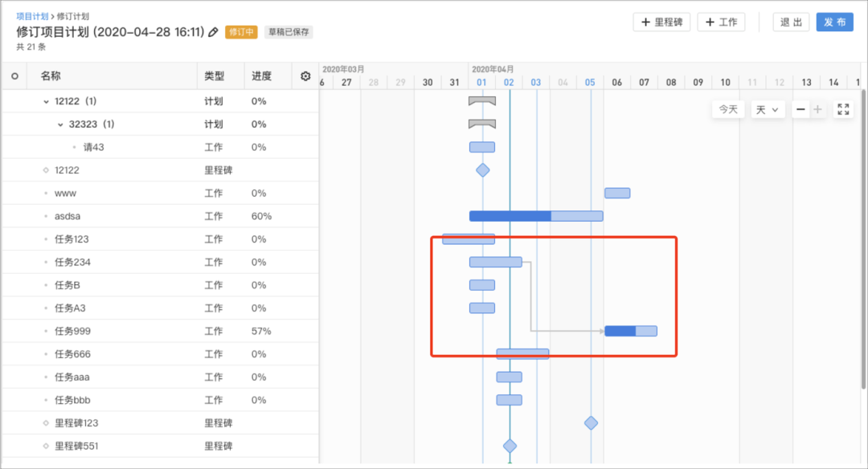Image resolution: width=868 pixels, height=469 pixels.
Task: Add a new 工作 task
Action: (721, 22)
